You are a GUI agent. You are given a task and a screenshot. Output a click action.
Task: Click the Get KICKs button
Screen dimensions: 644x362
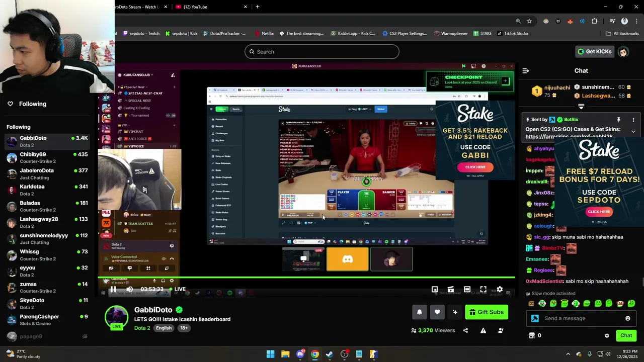pyautogui.click(x=594, y=51)
